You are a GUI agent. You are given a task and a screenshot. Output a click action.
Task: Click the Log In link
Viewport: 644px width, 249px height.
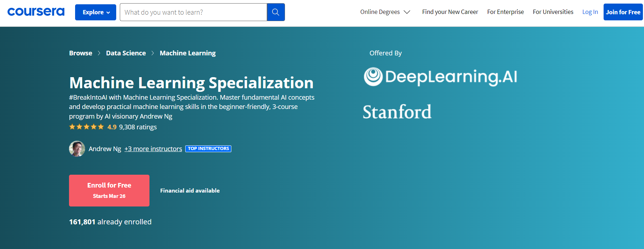(590, 12)
